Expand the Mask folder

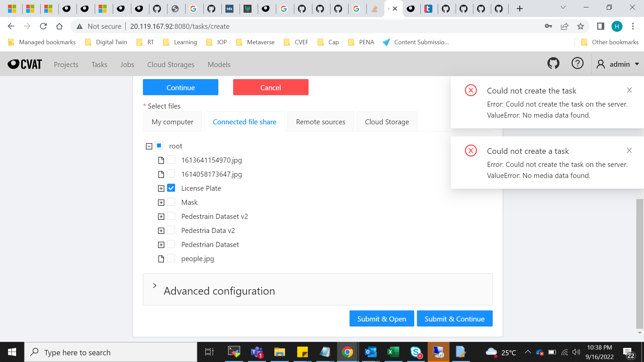pyautogui.click(x=161, y=202)
